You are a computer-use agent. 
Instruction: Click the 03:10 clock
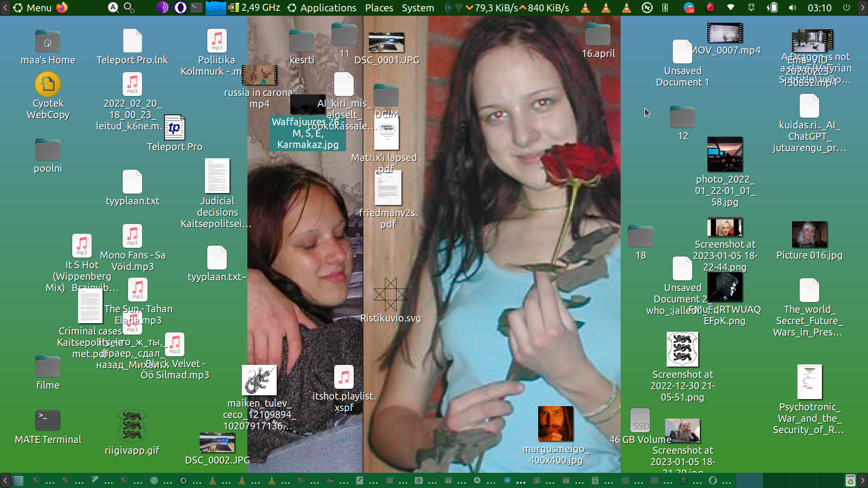point(819,8)
